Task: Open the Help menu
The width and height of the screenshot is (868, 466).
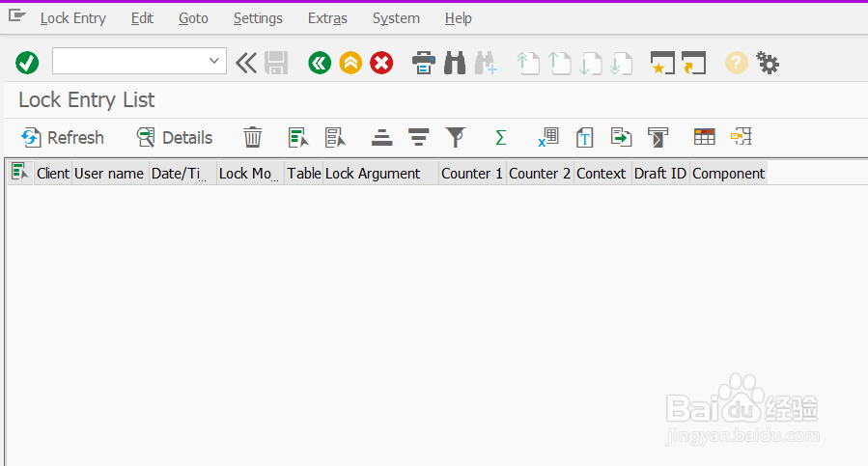Action: (459, 18)
